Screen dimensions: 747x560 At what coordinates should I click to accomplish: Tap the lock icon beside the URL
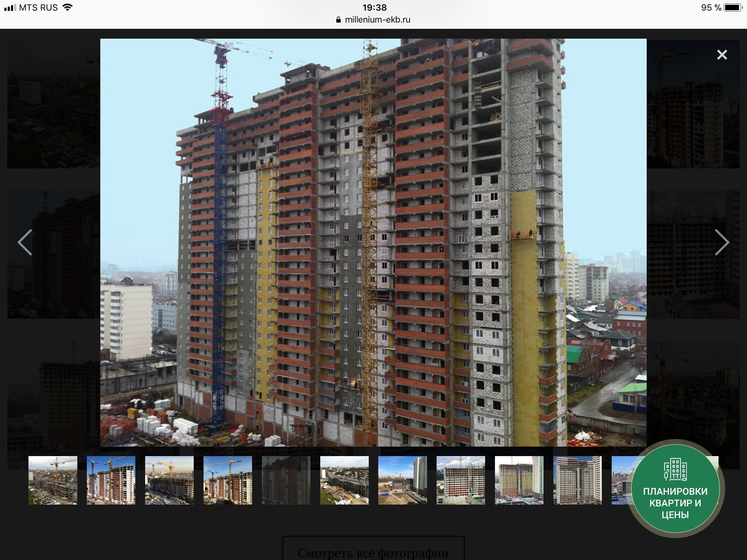click(338, 20)
